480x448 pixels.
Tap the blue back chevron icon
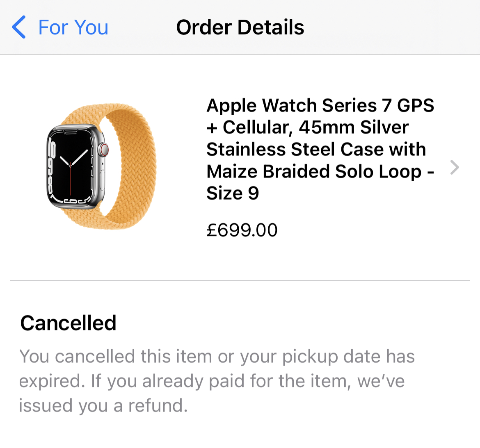19,27
